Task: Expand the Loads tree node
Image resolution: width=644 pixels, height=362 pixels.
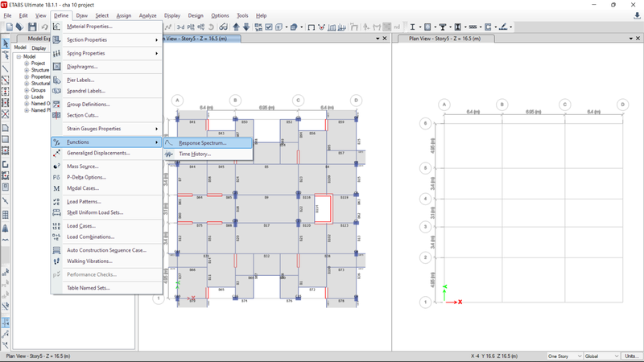Action: coord(27,97)
